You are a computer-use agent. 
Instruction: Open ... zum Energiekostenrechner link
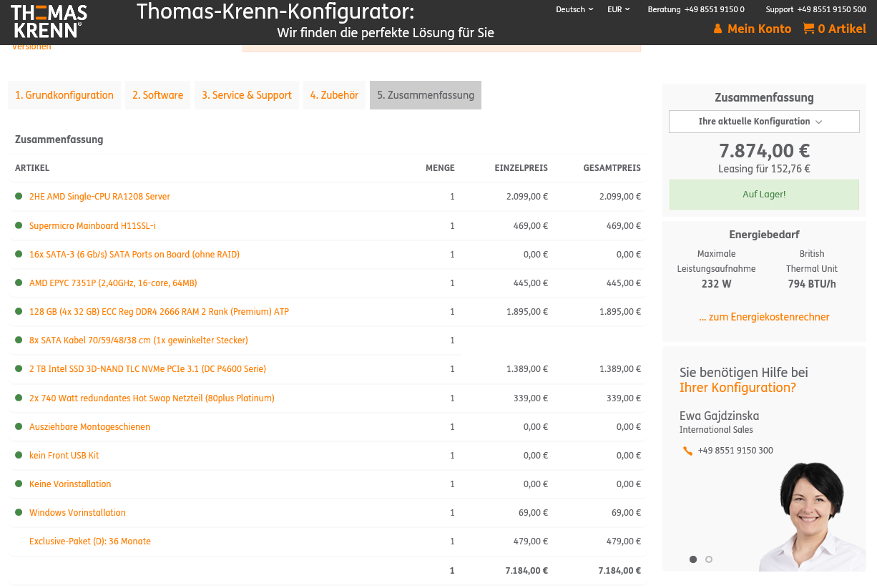764,317
